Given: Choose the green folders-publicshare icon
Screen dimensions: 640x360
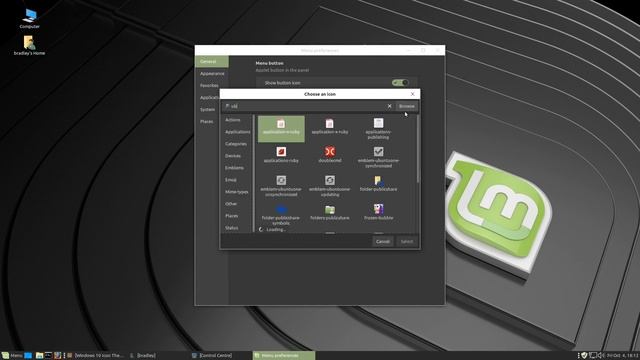Looking at the screenshot, I should click(330, 213).
